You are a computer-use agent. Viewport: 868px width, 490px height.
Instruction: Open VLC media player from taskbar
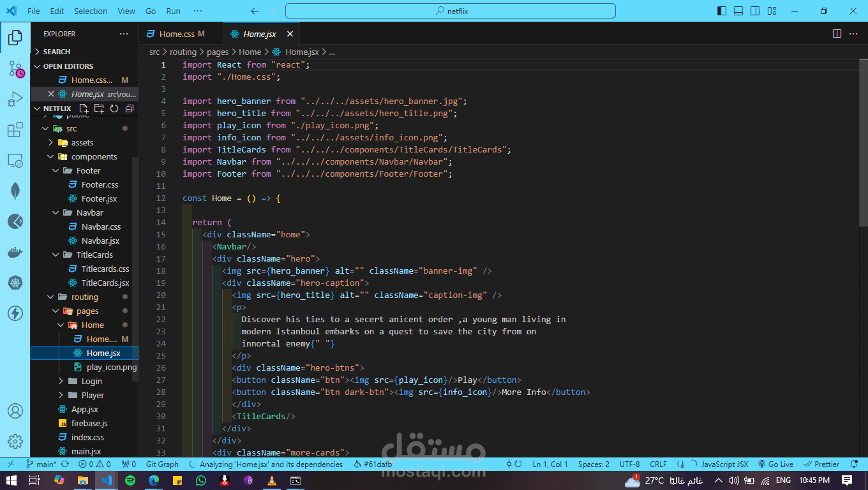(272, 480)
